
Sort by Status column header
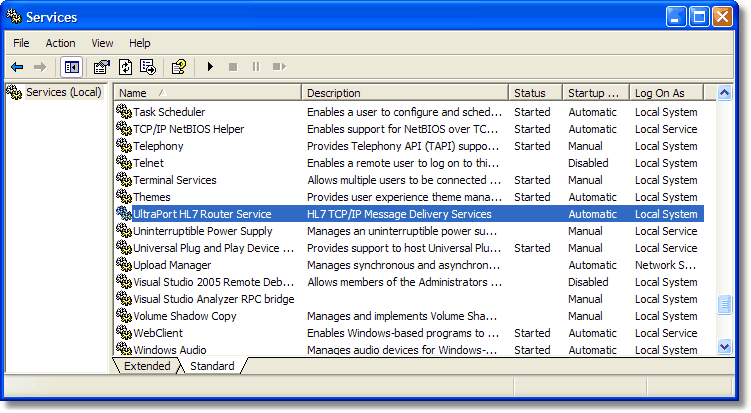pyautogui.click(x=535, y=93)
